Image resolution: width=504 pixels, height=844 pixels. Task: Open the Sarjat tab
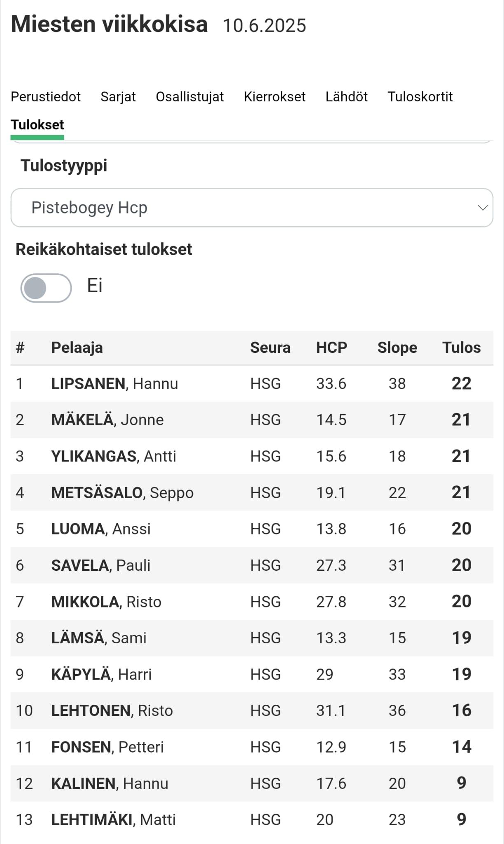[x=118, y=96]
